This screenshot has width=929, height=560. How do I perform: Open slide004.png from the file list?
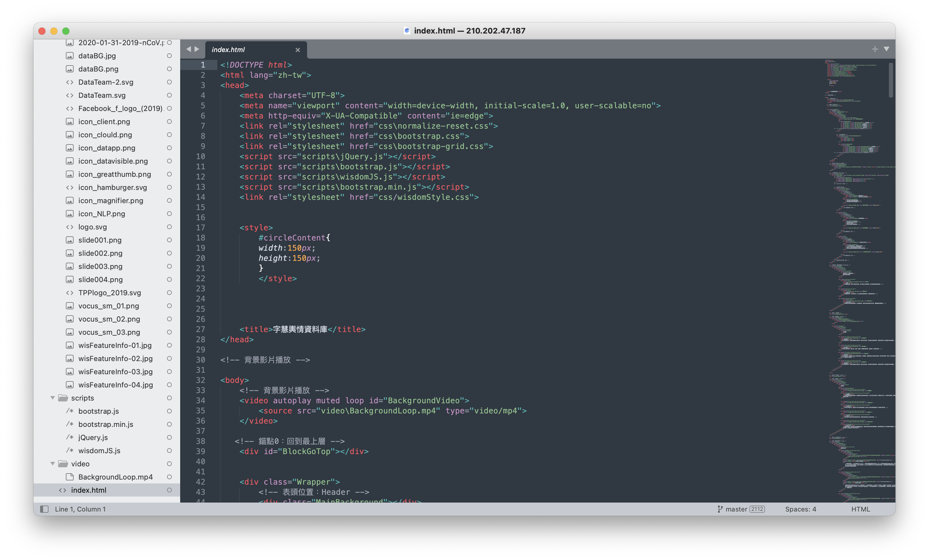coord(100,280)
